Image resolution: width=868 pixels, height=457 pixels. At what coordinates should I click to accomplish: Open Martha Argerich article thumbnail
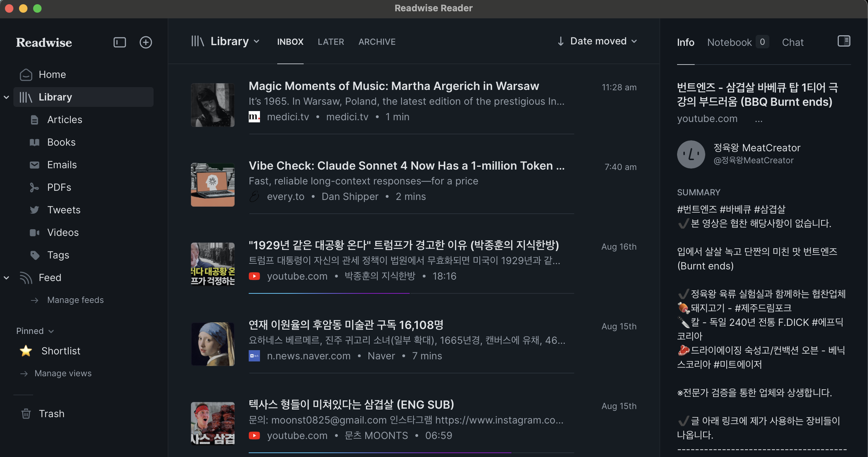point(212,105)
